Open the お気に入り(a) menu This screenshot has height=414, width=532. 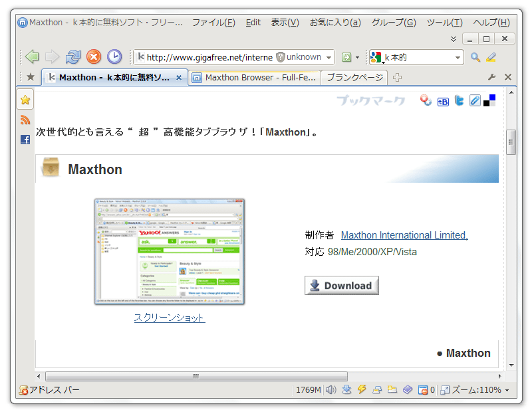coord(335,23)
